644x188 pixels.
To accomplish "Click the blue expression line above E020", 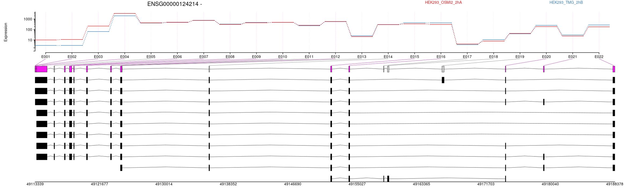I will pyautogui.click(x=546, y=25).
